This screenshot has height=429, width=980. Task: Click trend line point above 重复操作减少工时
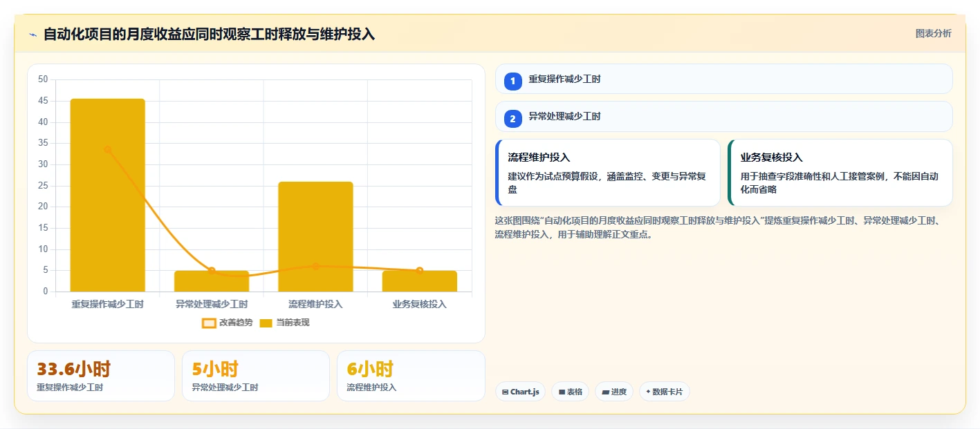pyautogui.click(x=108, y=149)
